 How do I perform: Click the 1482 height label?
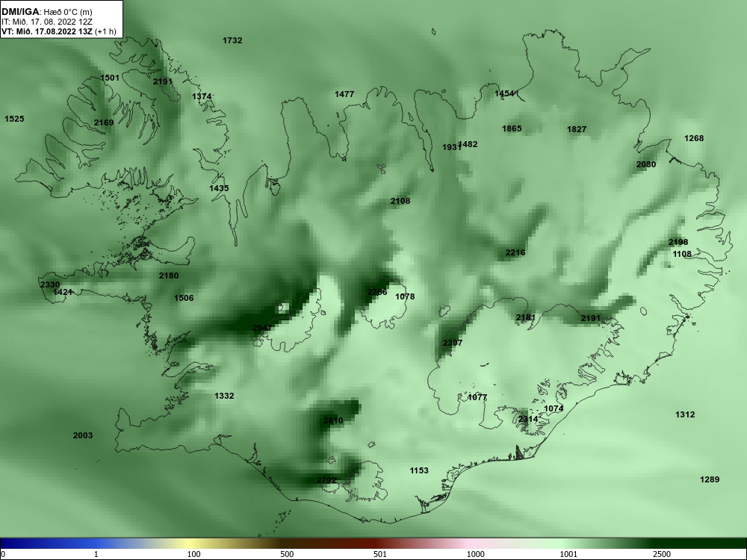click(x=469, y=144)
